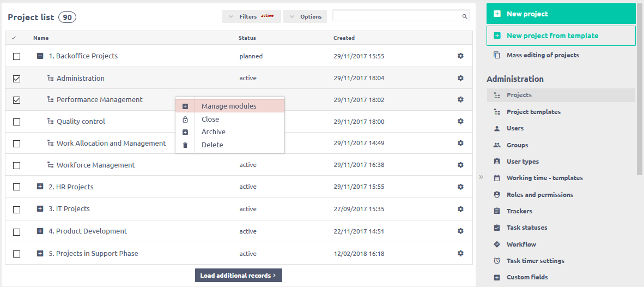The height and width of the screenshot is (287, 644).
Task: Focus the project search input field
Action: point(397,16)
